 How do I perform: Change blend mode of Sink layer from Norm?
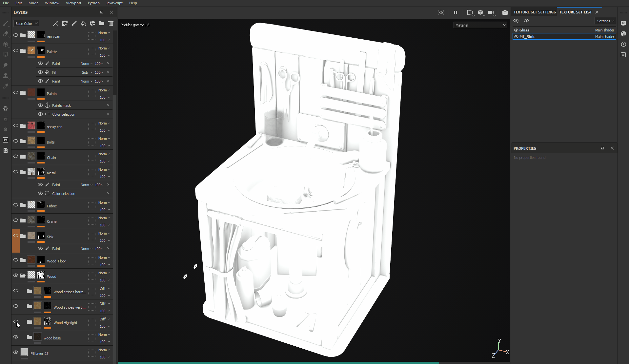coord(104,233)
